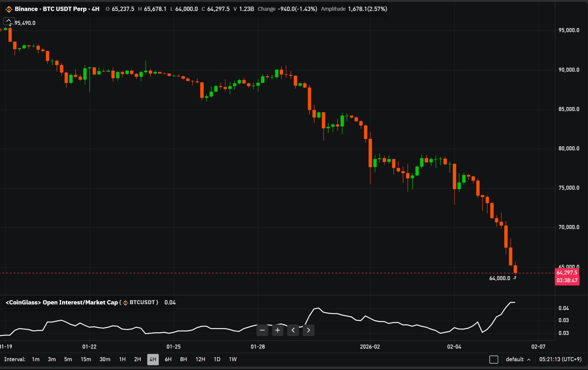Viewport: 588px width, 370px height.
Task: Click the 90,000.0 level on the price axis
Action: [x=568, y=70]
